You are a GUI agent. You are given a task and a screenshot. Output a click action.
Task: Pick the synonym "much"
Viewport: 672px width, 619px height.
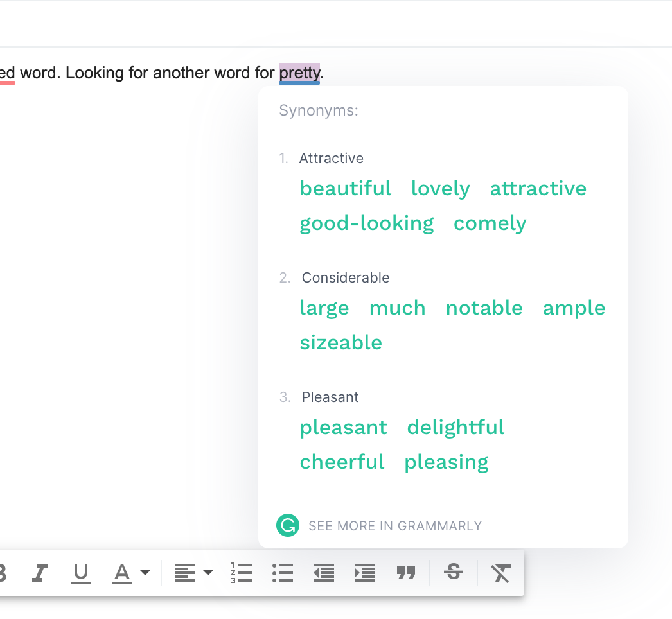click(397, 308)
